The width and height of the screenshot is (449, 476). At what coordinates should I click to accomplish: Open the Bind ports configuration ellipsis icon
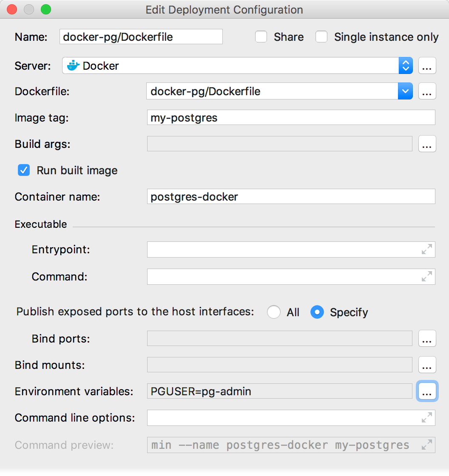[427, 338]
